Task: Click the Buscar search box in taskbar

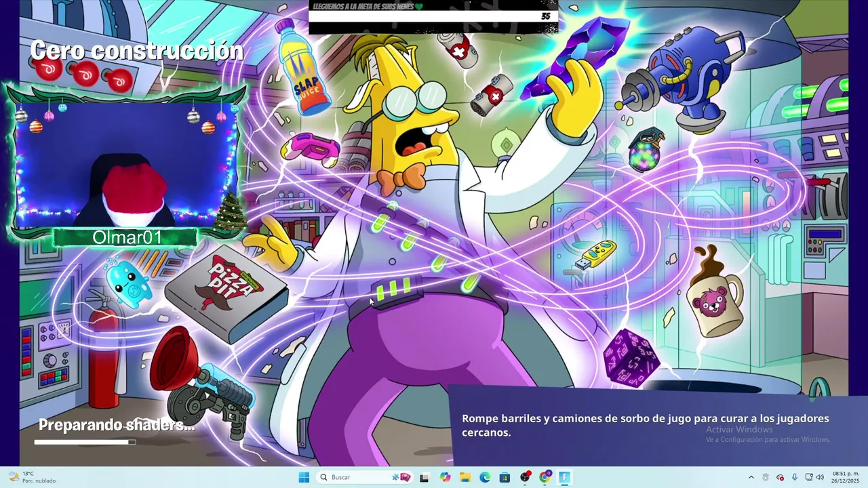Action: pos(366,477)
